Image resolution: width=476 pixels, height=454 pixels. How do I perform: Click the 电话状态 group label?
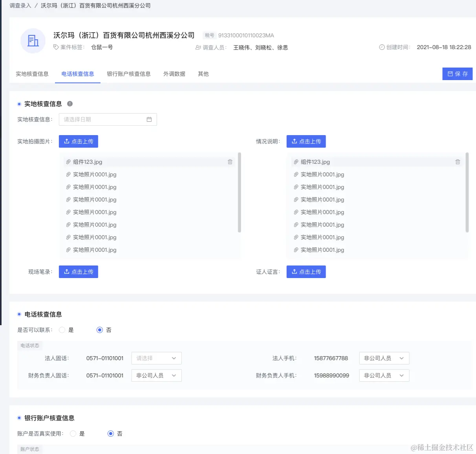30,346
